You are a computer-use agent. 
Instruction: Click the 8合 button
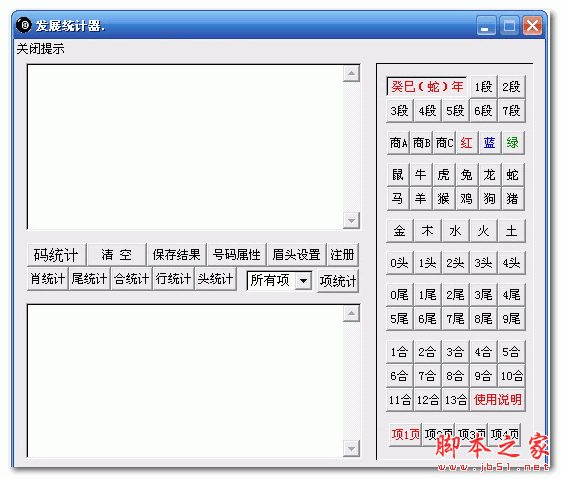click(x=455, y=376)
